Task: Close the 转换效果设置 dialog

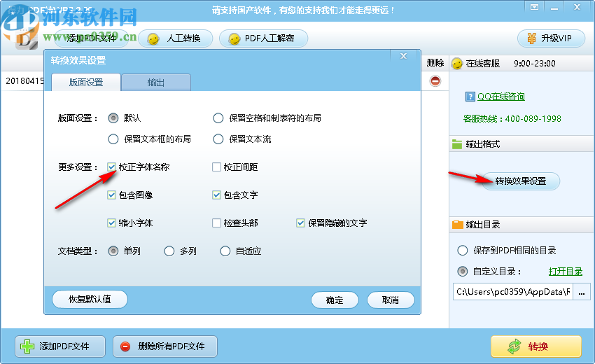Action: [403, 56]
